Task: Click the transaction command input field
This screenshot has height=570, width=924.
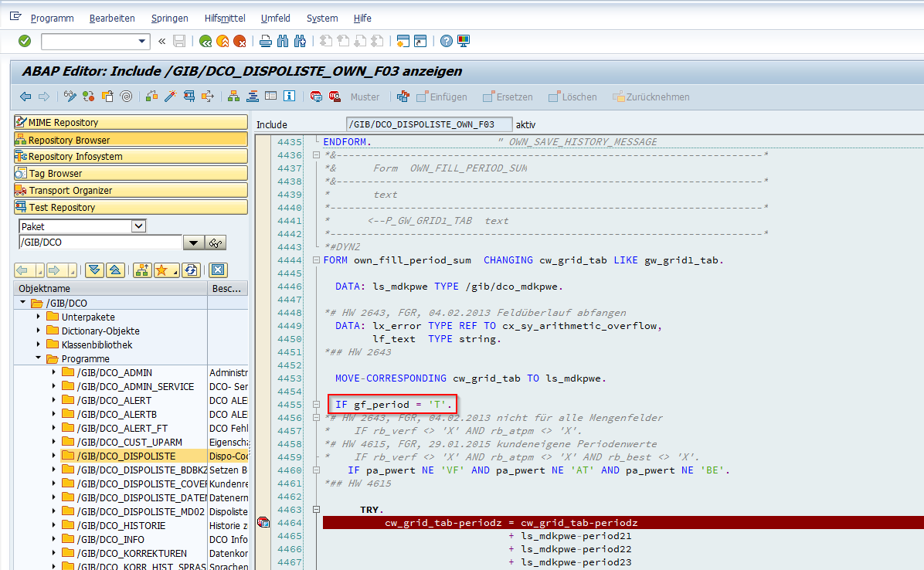Action: point(89,41)
